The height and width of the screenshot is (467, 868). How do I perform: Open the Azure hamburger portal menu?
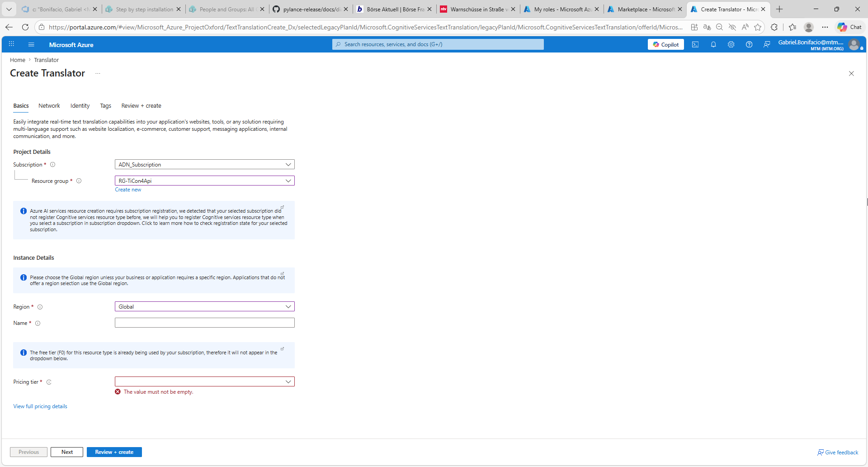[31, 44]
